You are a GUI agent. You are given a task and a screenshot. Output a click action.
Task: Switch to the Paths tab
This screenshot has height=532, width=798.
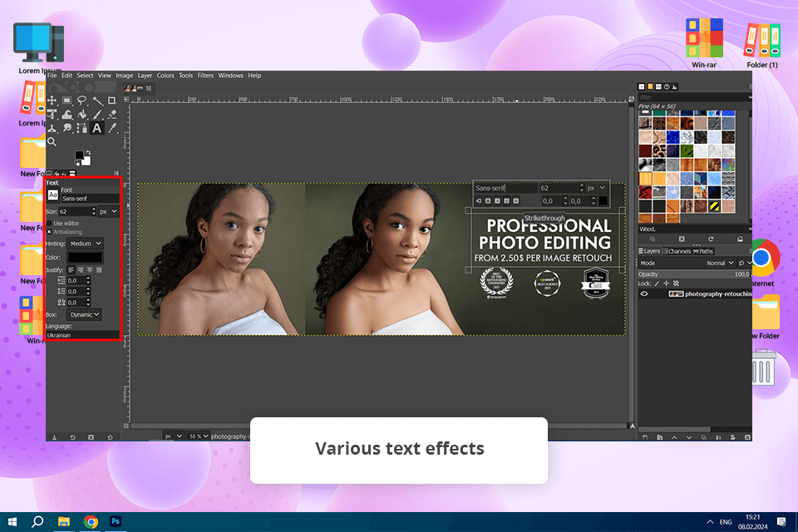[703, 251]
